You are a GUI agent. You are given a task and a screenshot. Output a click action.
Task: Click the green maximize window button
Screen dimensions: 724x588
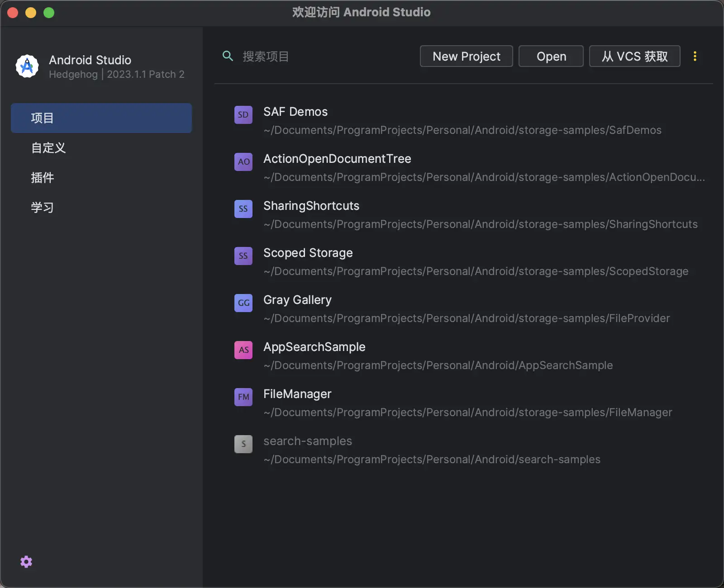click(49, 13)
